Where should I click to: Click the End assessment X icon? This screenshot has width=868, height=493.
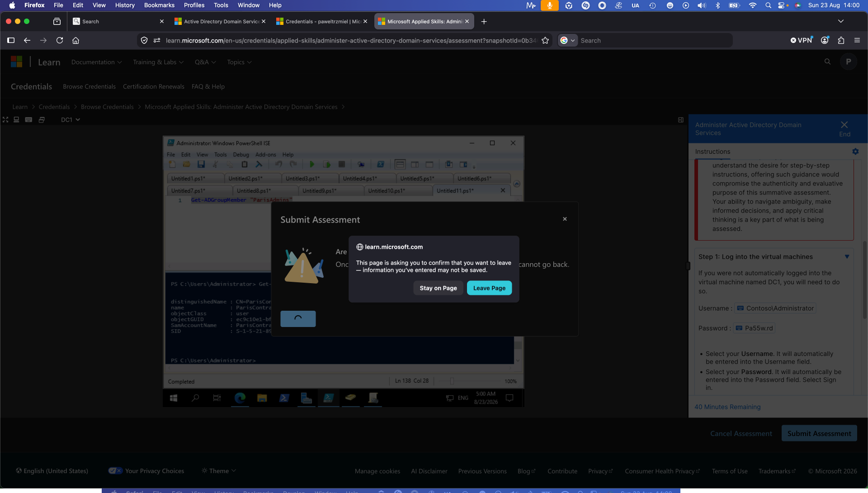coord(844,125)
